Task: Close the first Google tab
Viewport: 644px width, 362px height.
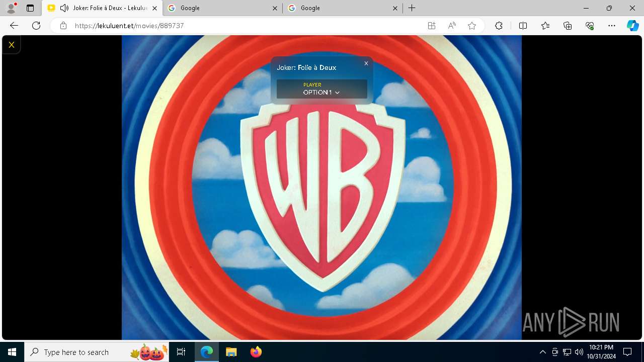Action: point(275,8)
